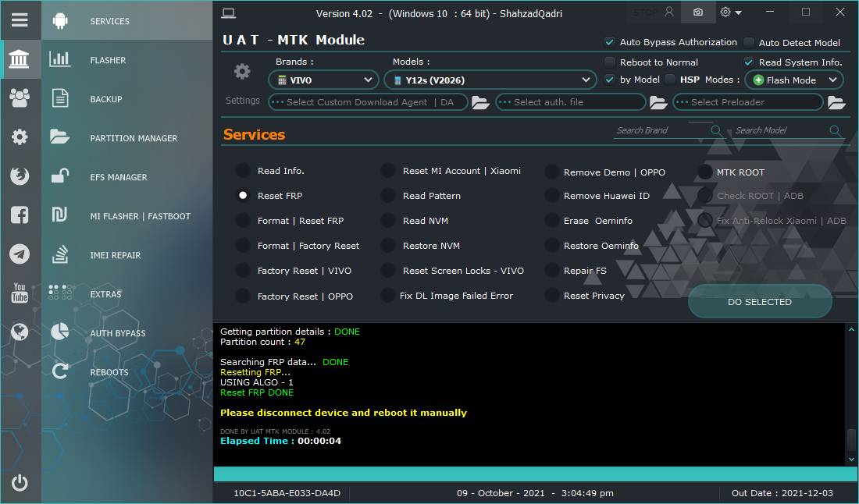The image size is (859, 504).
Task: Browse for Preloader folder icon
Action: click(x=836, y=102)
